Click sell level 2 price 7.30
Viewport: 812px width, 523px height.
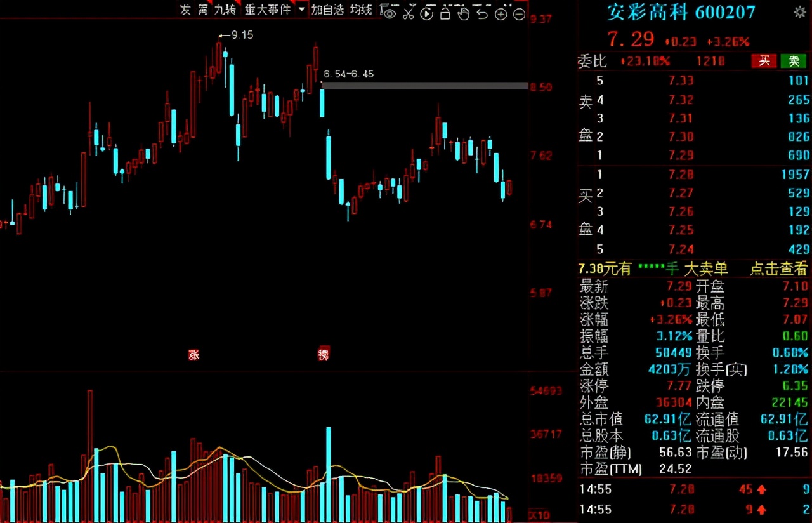tap(681, 136)
